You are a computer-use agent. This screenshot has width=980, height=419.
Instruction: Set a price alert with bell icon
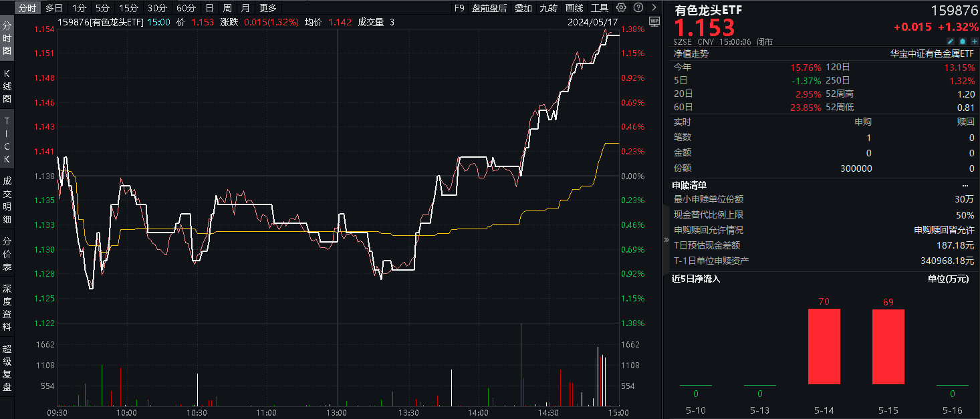[x=963, y=41]
